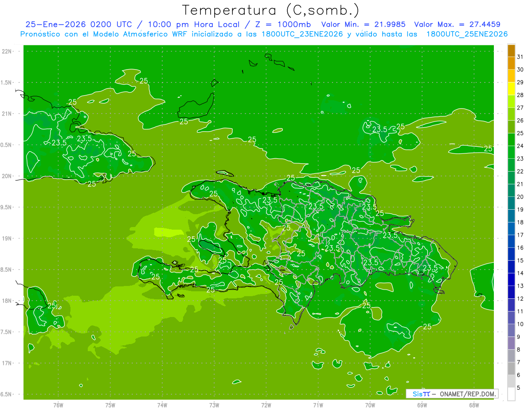The height and width of the screenshot is (411, 532).
Task: Click the legend value '12' on color bar
Action: tap(520, 299)
